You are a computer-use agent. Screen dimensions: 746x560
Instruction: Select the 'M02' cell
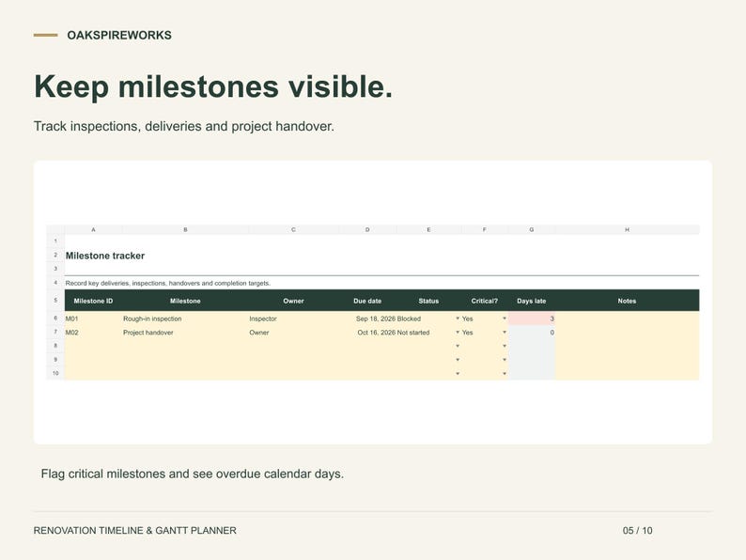(x=93, y=333)
